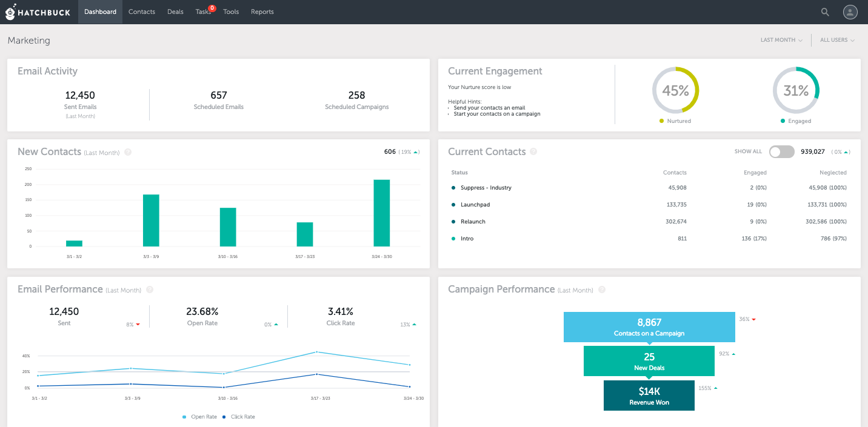Screen dimensions: 868x427
Task: Click the 136 (17%) engaged cell
Action: (x=754, y=239)
